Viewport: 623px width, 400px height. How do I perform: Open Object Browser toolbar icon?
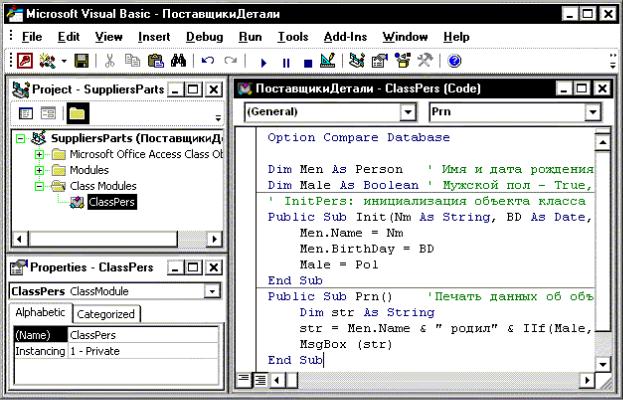(402, 61)
